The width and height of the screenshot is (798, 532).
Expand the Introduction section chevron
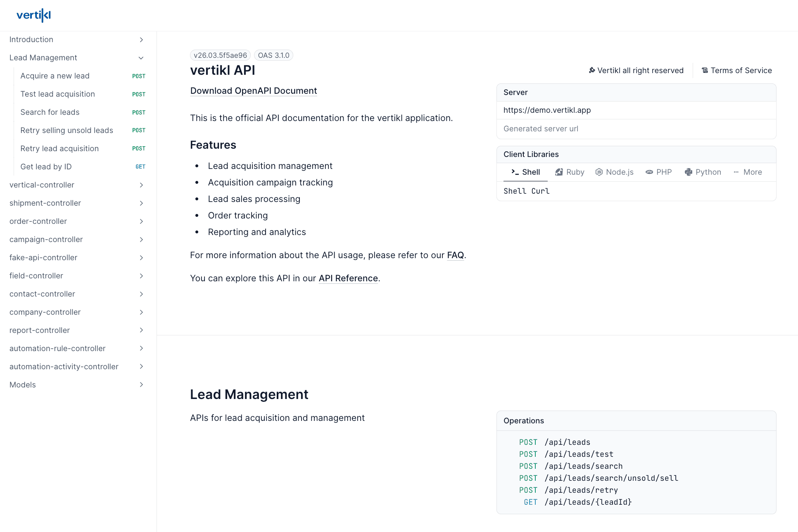click(x=141, y=40)
